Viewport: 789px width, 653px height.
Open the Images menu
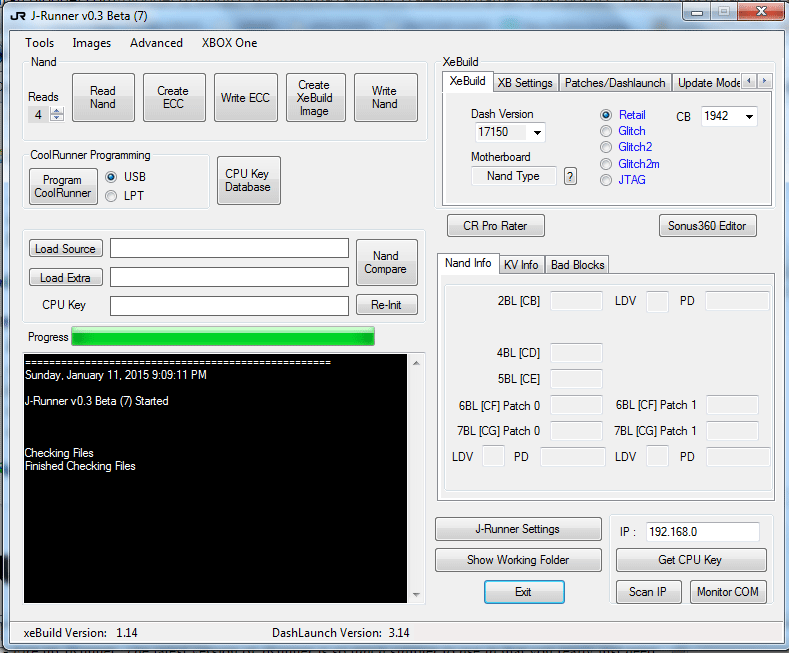point(92,43)
